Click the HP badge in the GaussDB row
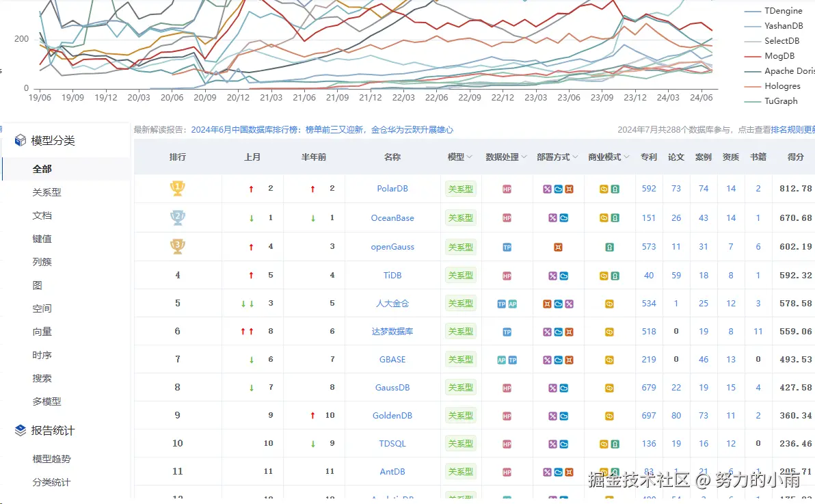The image size is (815, 504). 507,388
